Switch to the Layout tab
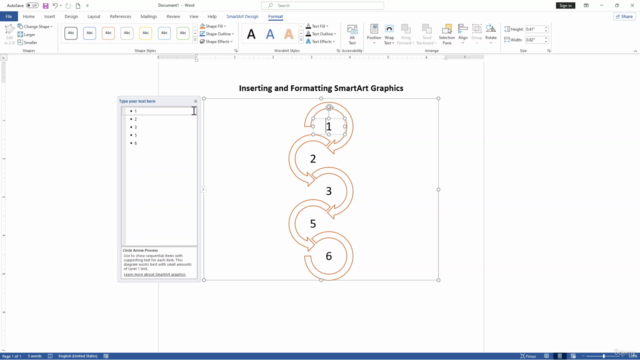 click(x=93, y=17)
